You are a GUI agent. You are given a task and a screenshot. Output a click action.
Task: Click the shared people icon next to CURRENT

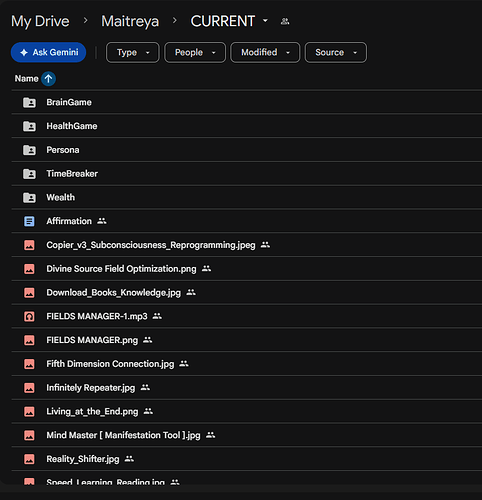(285, 22)
